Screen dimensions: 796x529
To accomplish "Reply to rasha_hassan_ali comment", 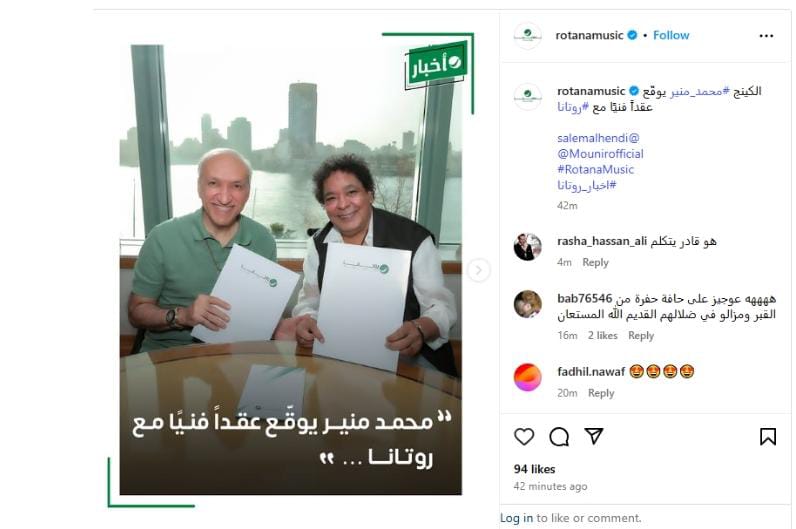I will pos(595,262).
